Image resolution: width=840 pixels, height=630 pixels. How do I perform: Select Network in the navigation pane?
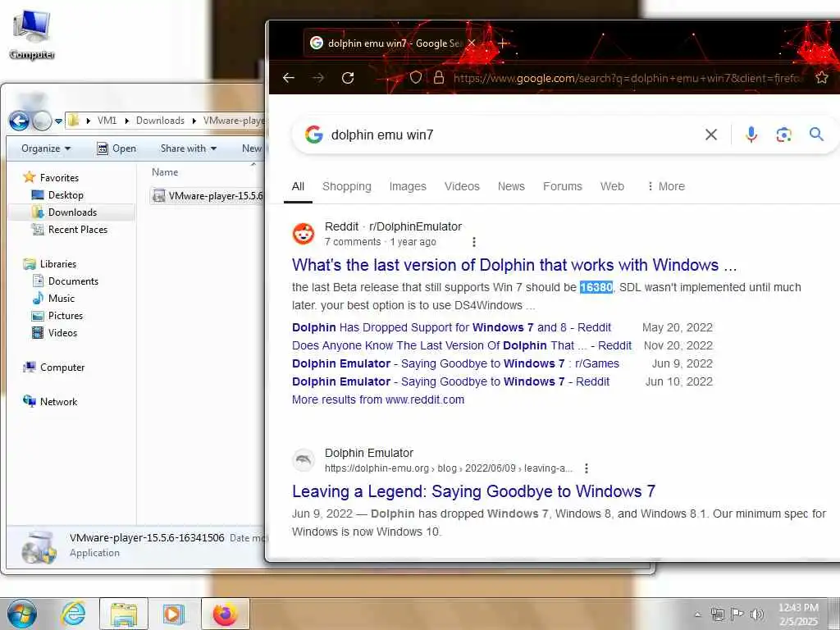(58, 402)
